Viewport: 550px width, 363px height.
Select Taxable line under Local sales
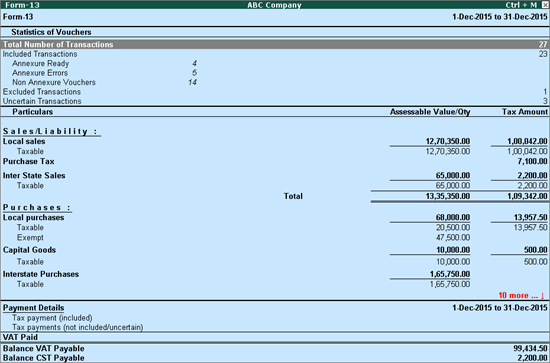[275, 152]
